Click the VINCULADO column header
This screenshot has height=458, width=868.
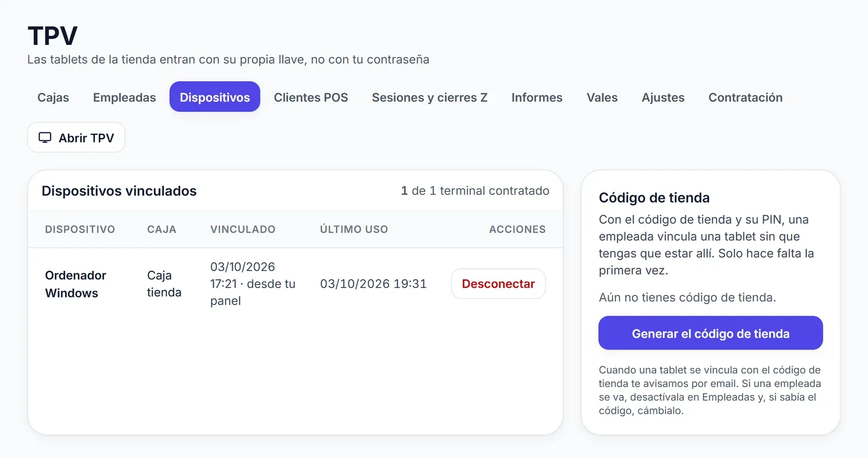[x=243, y=229]
